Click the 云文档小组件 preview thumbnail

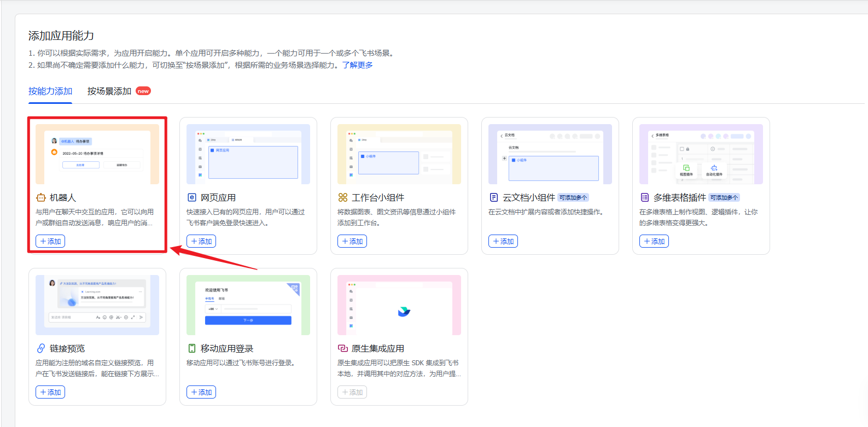[x=550, y=154]
